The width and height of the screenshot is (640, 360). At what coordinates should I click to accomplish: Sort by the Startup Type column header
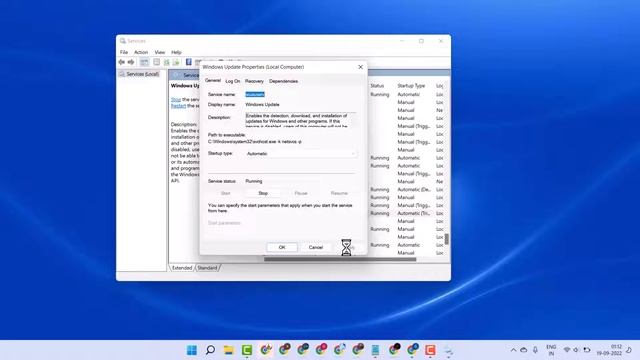click(411, 86)
